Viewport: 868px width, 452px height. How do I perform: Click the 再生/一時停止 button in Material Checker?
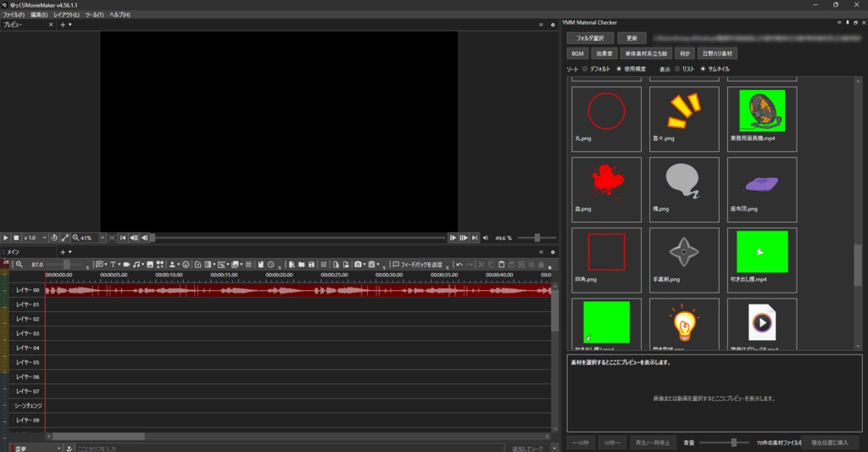tap(652, 443)
